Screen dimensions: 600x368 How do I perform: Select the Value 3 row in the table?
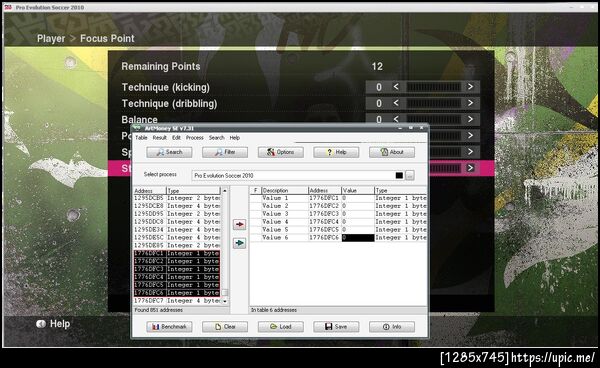[x=338, y=214]
